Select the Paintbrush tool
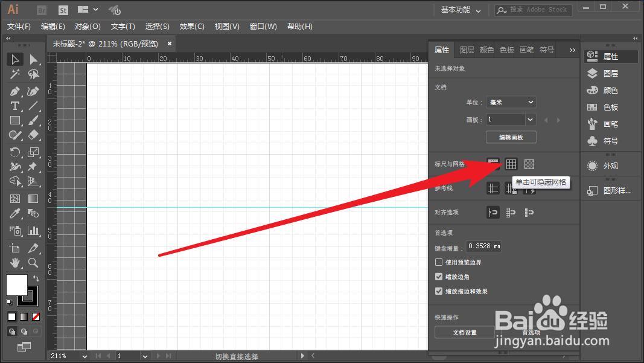The width and height of the screenshot is (644, 363). [33, 120]
